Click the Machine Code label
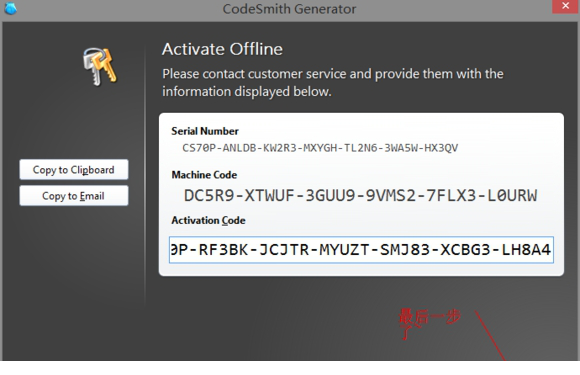 pos(204,175)
